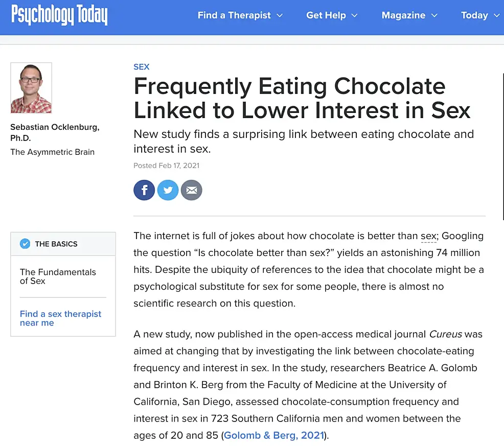Image resolution: width=504 pixels, height=446 pixels.
Task: Open The Asymmetric Brain blog link
Action: pos(52,152)
